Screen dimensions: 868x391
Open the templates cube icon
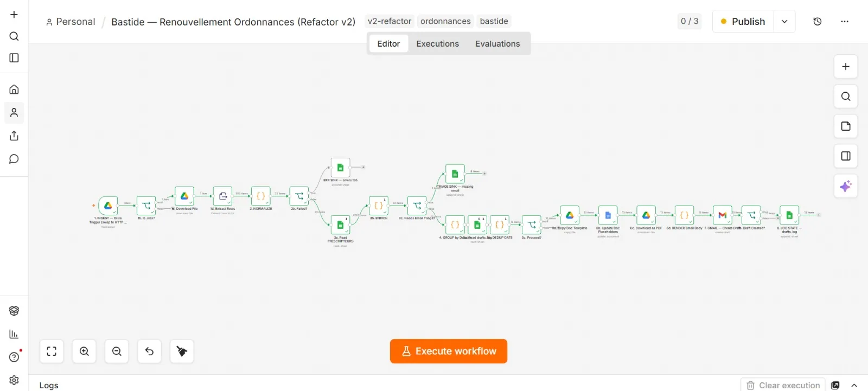(14, 311)
